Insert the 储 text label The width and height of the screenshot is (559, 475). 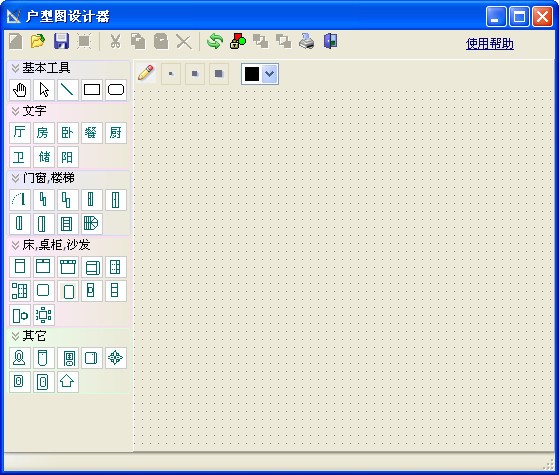[x=44, y=157]
